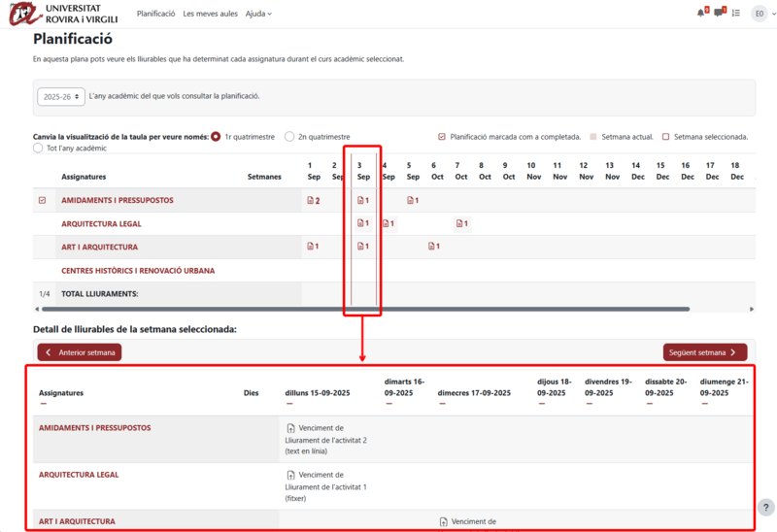
Task: Click Art i Arquitectura week 6 deliverable icon
Action: 434,247
